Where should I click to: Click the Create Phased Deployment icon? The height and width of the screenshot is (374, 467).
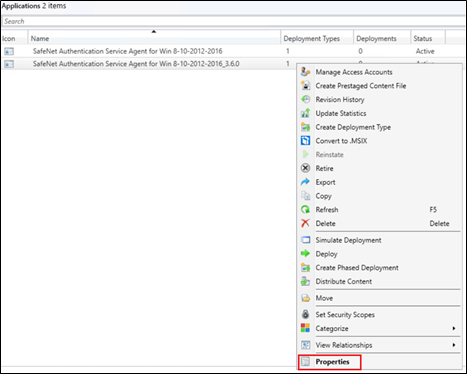click(305, 267)
